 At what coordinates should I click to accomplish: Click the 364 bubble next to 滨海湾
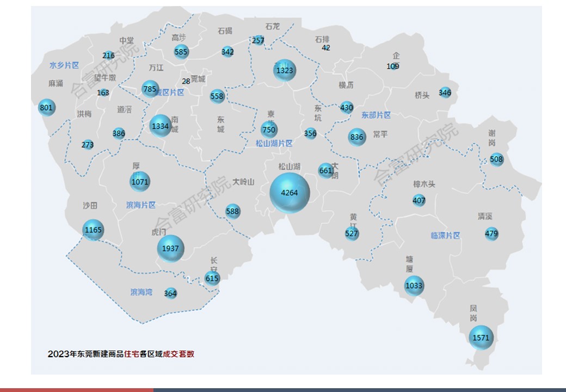pyautogui.click(x=170, y=293)
